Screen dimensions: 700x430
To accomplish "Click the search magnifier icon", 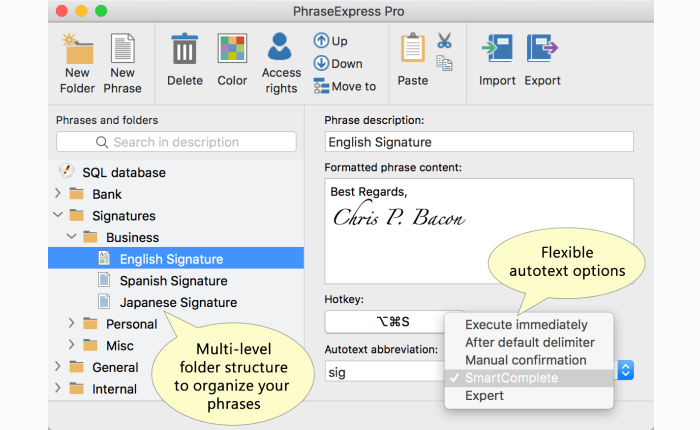I will click(x=102, y=142).
